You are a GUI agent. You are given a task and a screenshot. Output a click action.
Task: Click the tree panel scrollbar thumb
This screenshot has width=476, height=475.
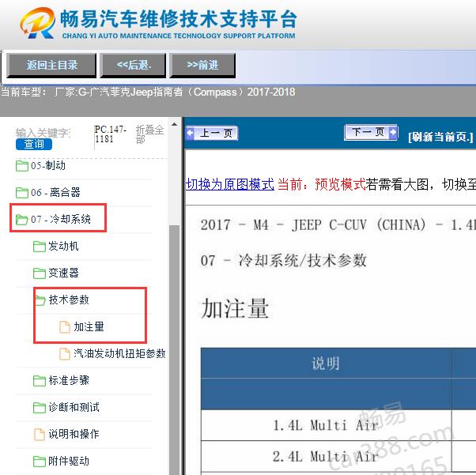tap(175, 349)
